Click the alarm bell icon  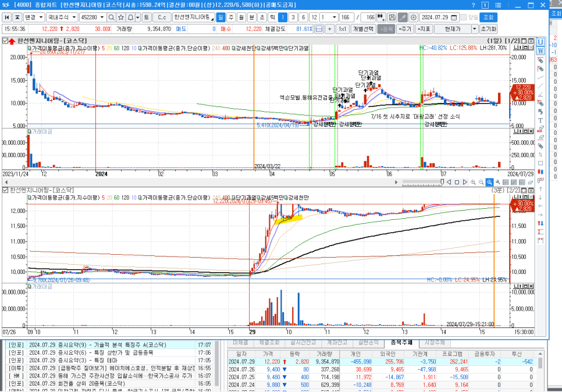tap(131, 17)
